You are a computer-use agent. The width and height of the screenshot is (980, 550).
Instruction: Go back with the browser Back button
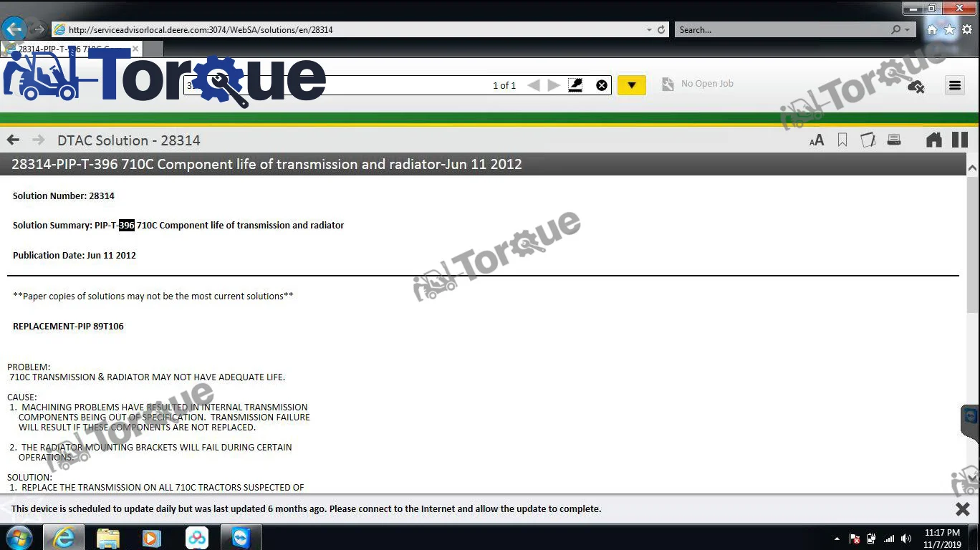click(14, 29)
